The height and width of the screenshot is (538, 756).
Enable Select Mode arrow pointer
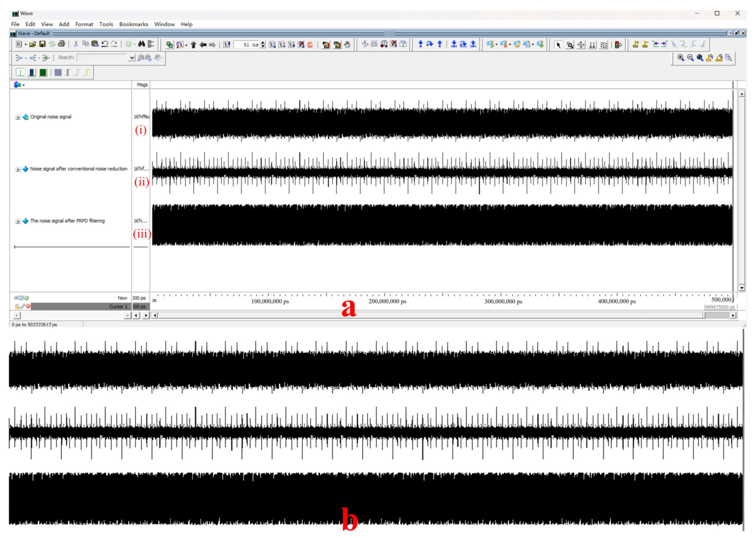558,45
